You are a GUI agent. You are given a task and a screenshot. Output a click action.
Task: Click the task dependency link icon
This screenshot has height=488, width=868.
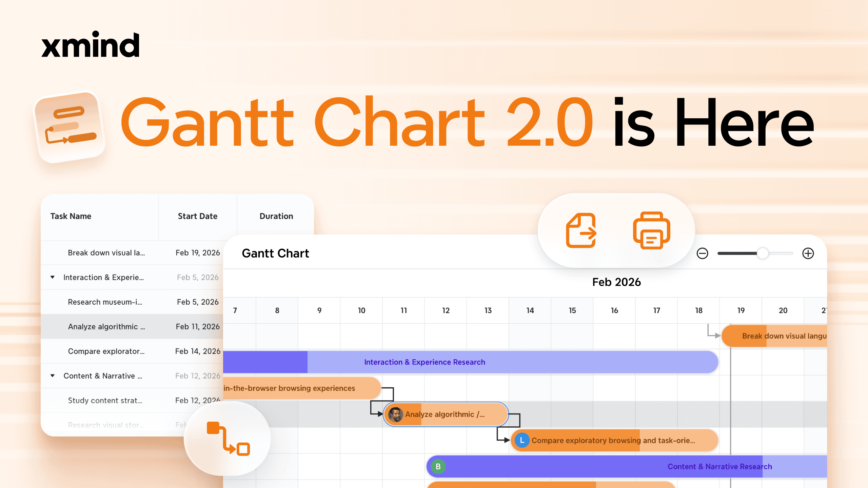(x=228, y=439)
